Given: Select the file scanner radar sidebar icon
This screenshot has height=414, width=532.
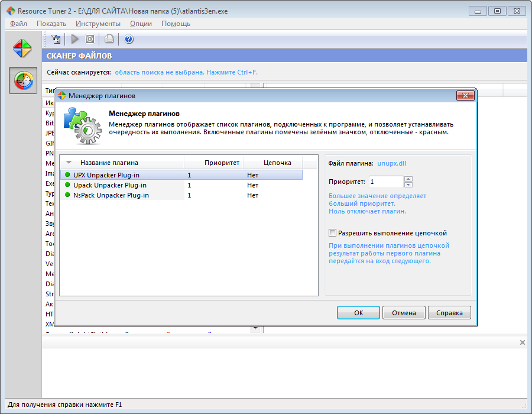Looking at the screenshot, I should pyautogui.click(x=23, y=80).
